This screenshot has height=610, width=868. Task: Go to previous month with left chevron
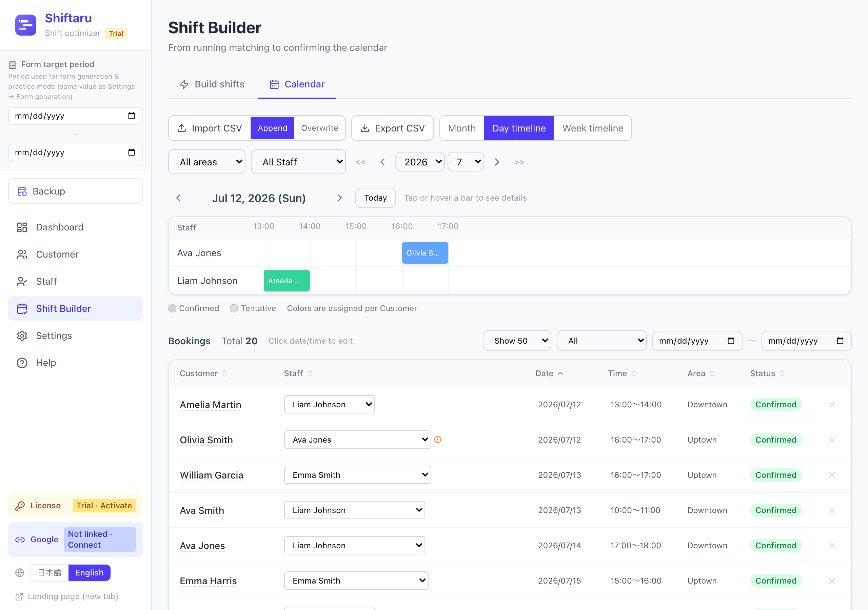(382, 162)
